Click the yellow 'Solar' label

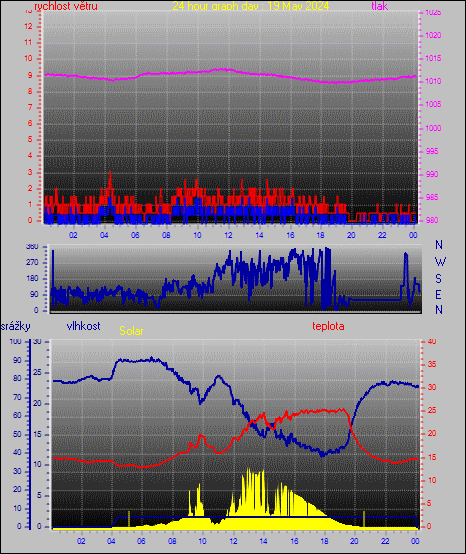[131, 331]
